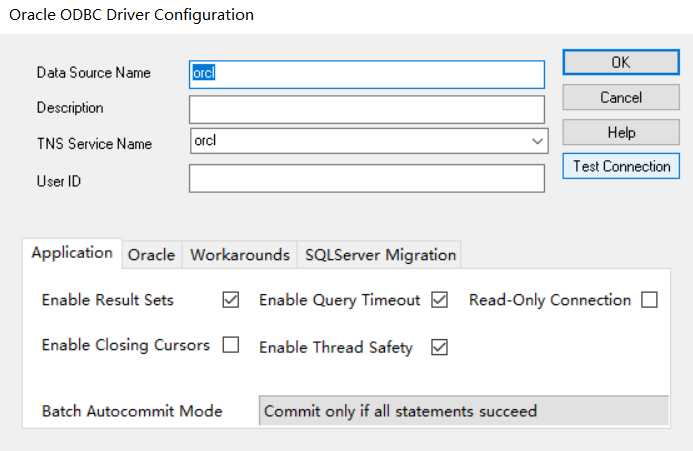693x451 pixels.
Task: Click the Enable Result Sets label
Action: (107, 300)
